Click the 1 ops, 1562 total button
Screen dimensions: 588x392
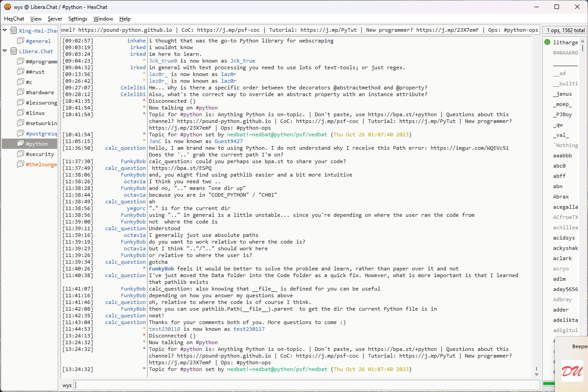[x=565, y=30]
